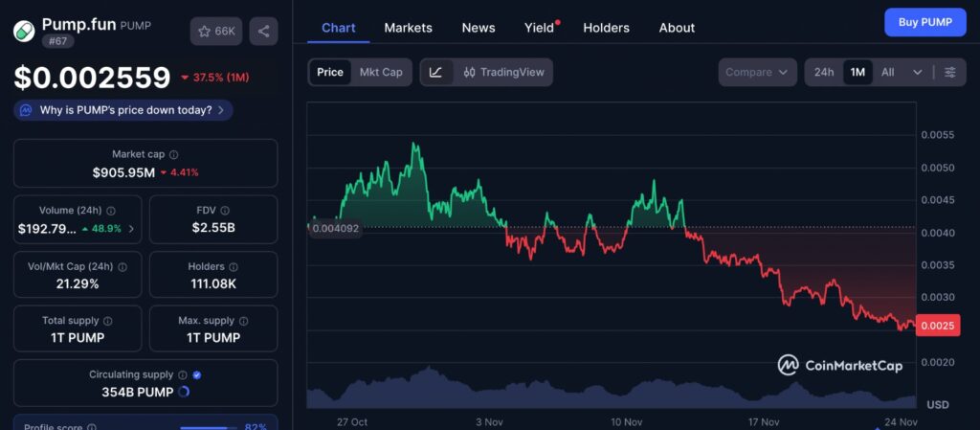980x430 pixels.
Task: Click the #67 rank badge
Action: 58,42
